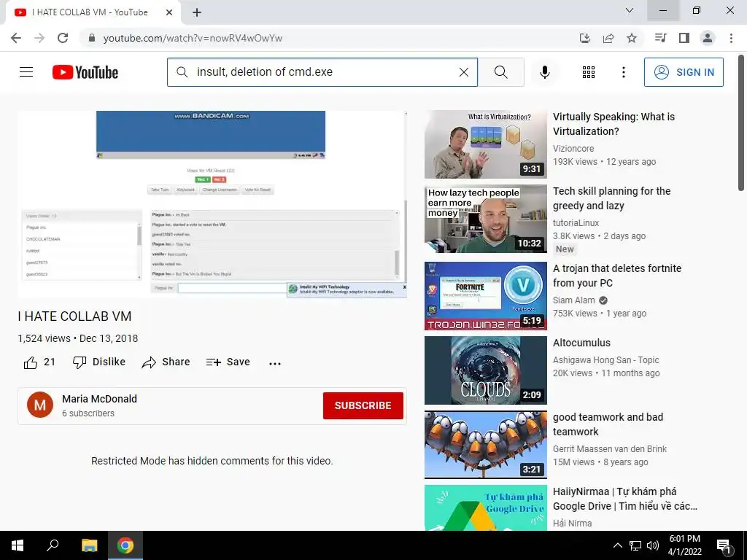The image size is (747, 560).
Task: Open the Tech skill planning thumbnail
Action: pos(485,219)
